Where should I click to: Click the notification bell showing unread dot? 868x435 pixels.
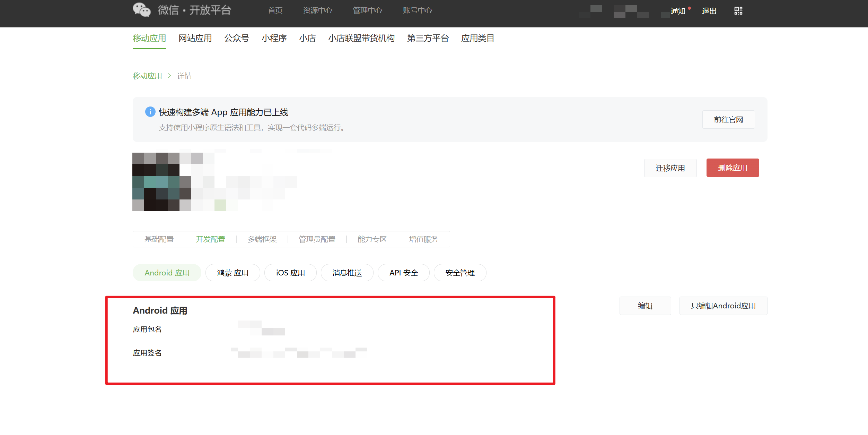(x=677, y=11)
